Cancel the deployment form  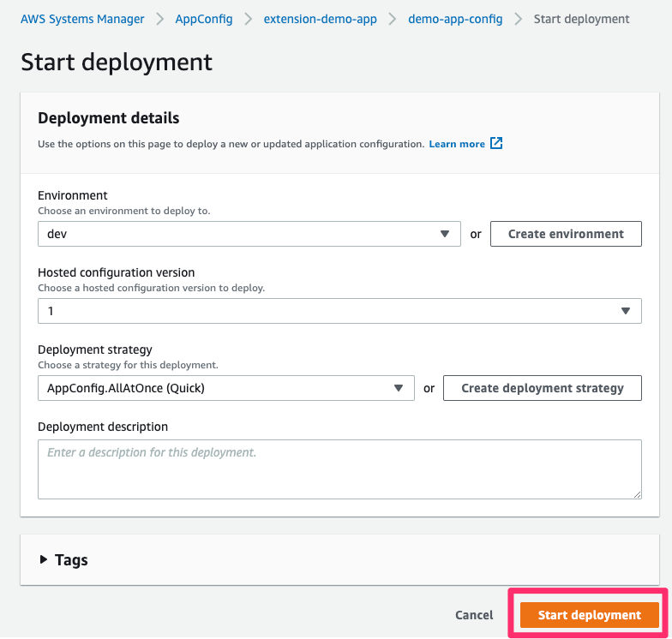click(x=474, y=615)
